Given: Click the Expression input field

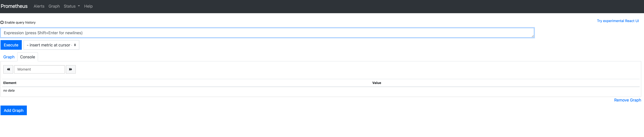Looking at the screenshot, I should 268,32.
